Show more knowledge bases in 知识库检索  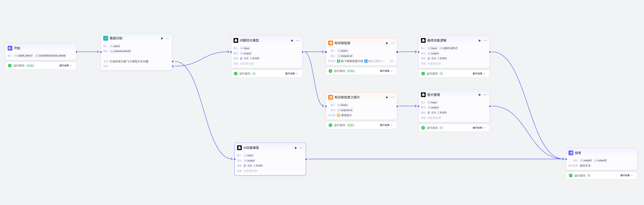coord(392,61)
